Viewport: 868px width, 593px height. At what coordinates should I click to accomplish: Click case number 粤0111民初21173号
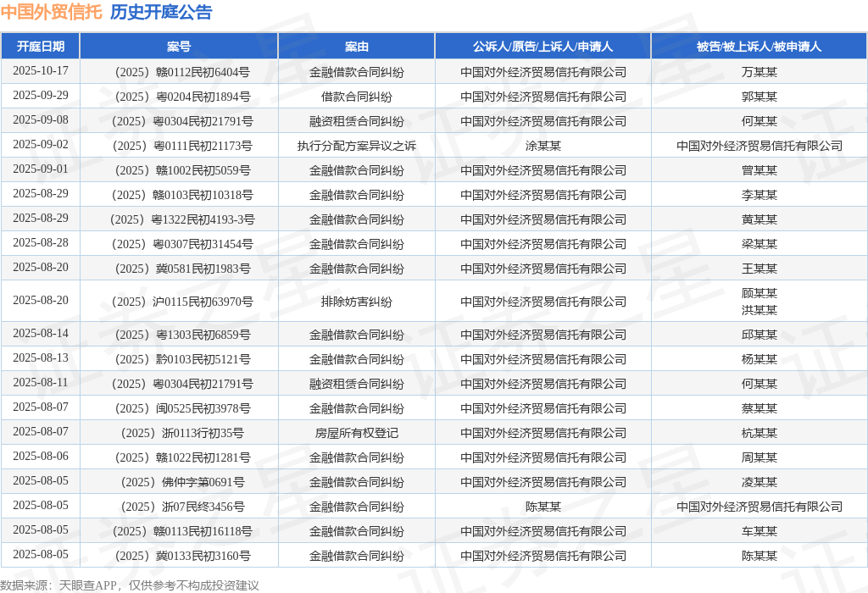pyautogui.click(x=182, y=146)
